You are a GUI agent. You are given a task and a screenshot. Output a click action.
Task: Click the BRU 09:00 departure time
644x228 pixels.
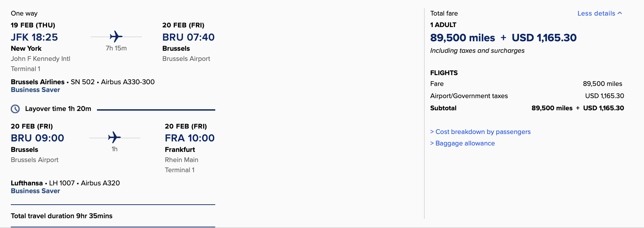(37, 138)
